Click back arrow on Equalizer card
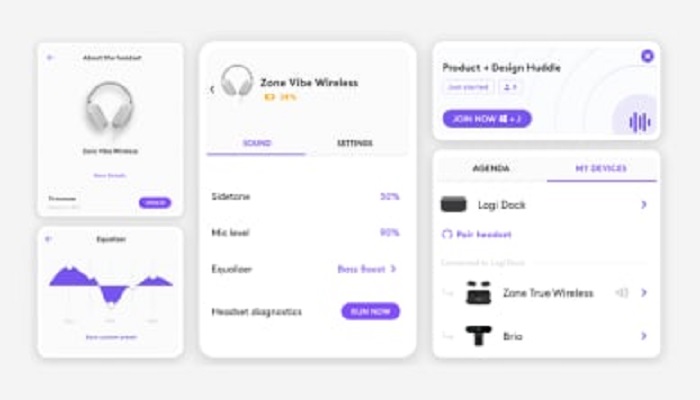Viewport: 700px width, 400px height. click(49, 239)
